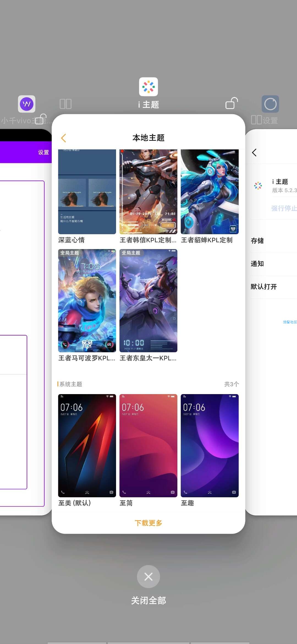The height and width of the screenshot is (644, 297).
Task: Open the 王者韩信KPL定制 theme thumbnail
Action: pyautogui.click(x=148, y=192)
